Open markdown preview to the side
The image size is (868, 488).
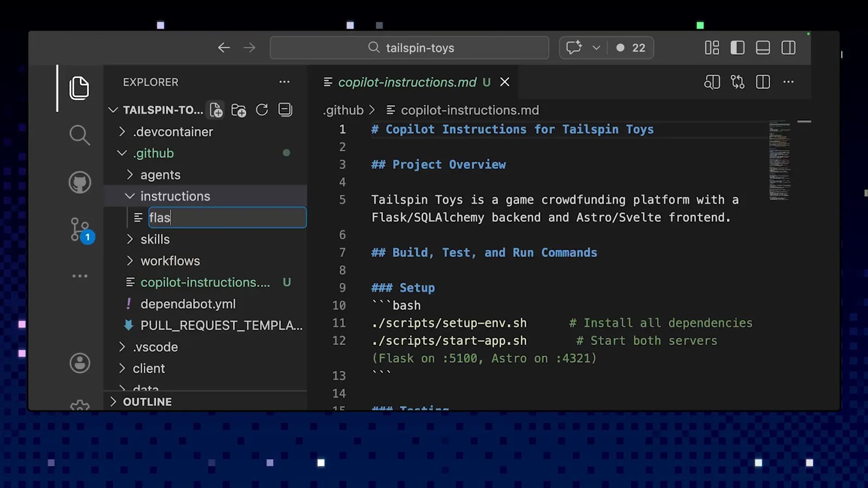[712, 82]
